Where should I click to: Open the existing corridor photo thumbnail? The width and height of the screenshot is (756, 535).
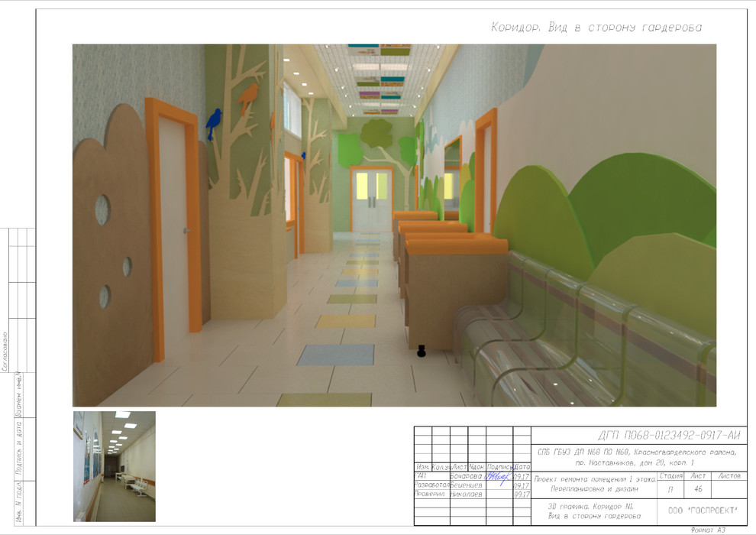(114, 466)
